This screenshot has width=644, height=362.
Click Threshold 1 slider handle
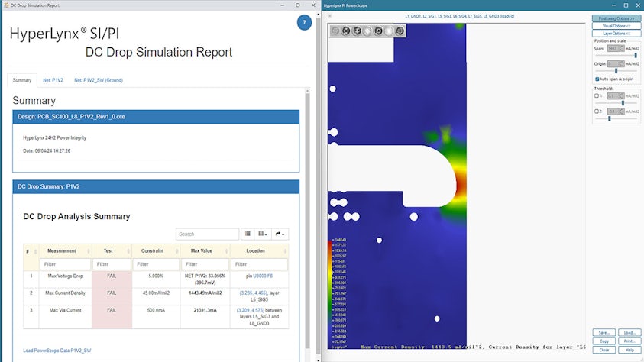tap(623, 103)
